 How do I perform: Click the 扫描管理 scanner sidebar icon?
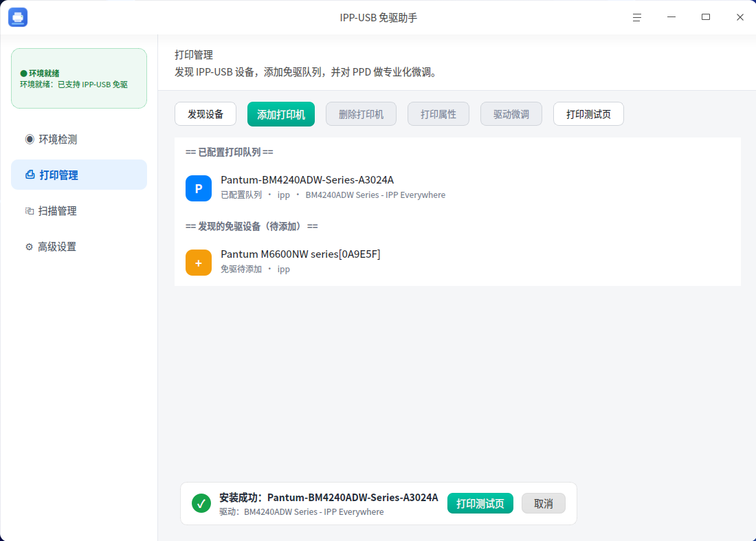coord(30,211)
